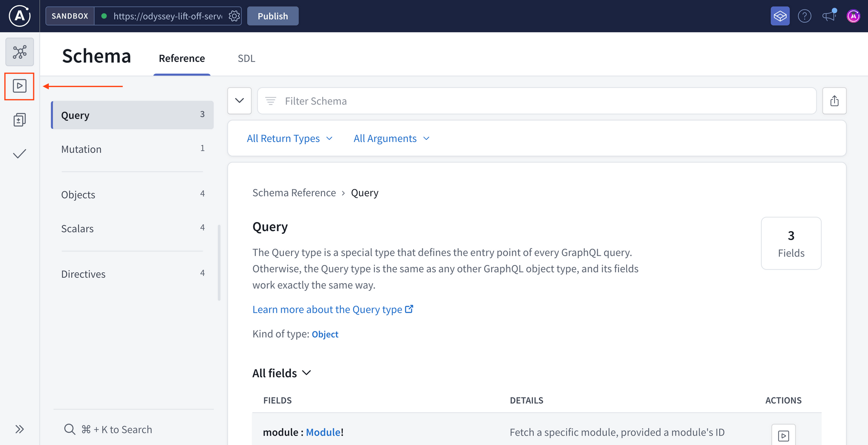
Task: Switch to the SDL tab
Action: (x=246, y=58)
